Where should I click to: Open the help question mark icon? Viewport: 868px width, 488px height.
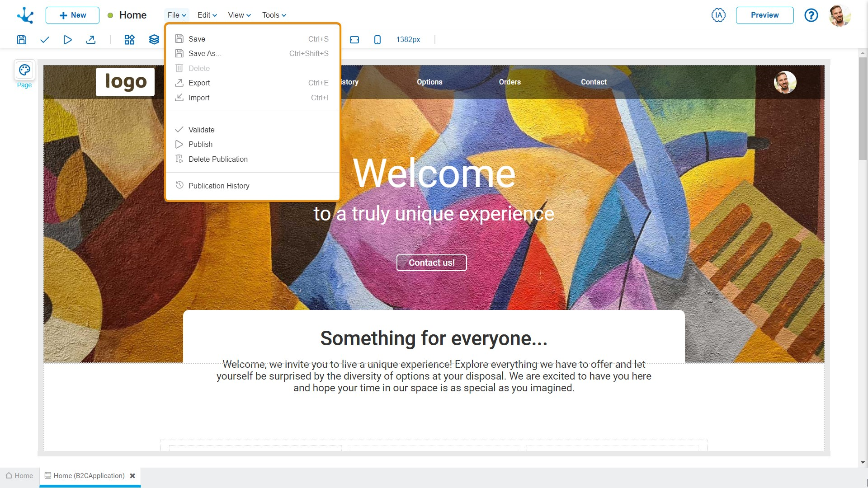[811, 15]
